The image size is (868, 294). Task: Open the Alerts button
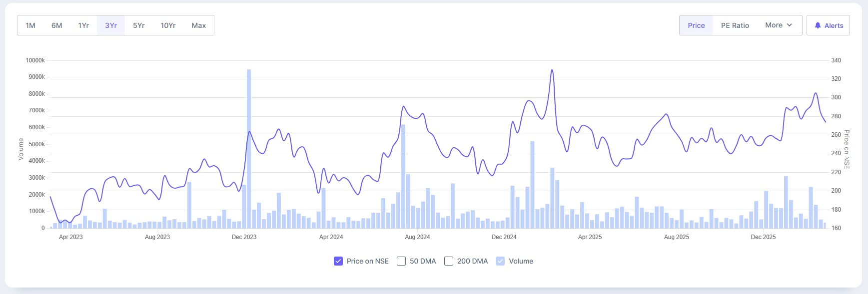coord(828,25)
